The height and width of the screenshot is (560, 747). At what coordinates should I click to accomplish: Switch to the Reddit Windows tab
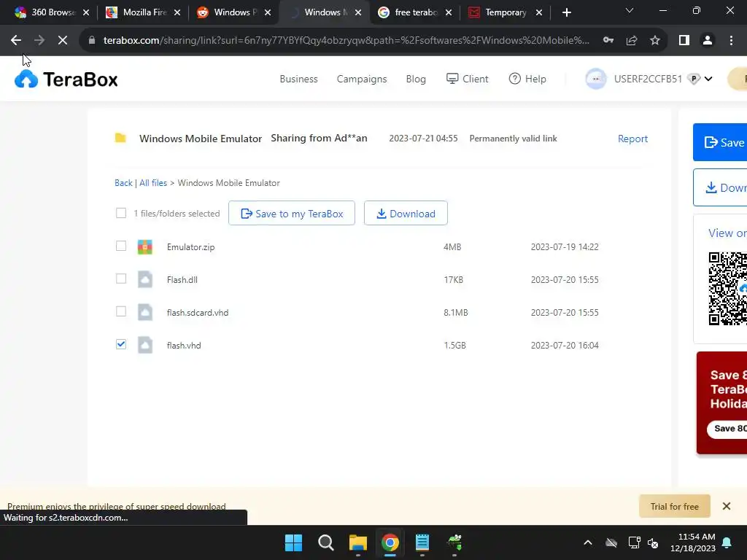pos(235,12)
